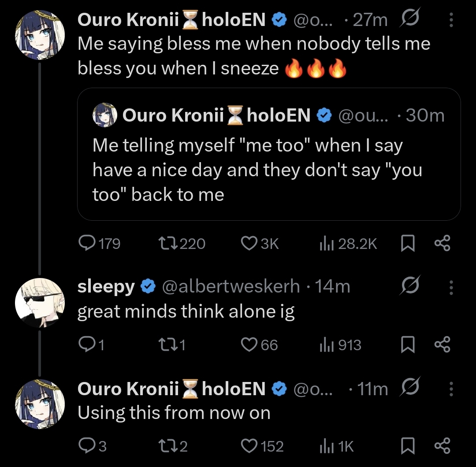Bookmark sleepy's reply

[x=408, y=345]
